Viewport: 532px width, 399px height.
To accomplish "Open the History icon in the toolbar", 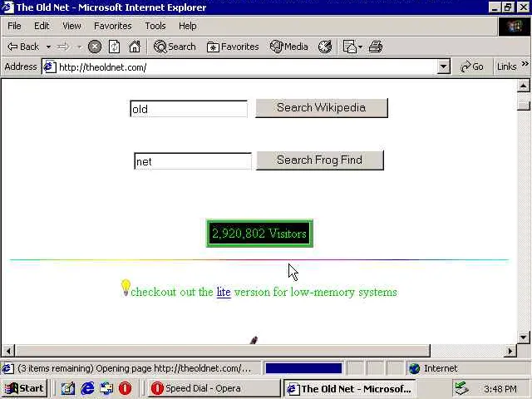I will (325, 47).
